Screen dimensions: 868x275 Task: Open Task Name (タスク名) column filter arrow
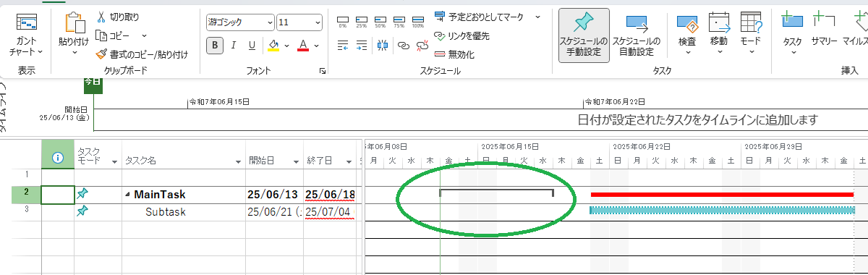tap(239, 161)
